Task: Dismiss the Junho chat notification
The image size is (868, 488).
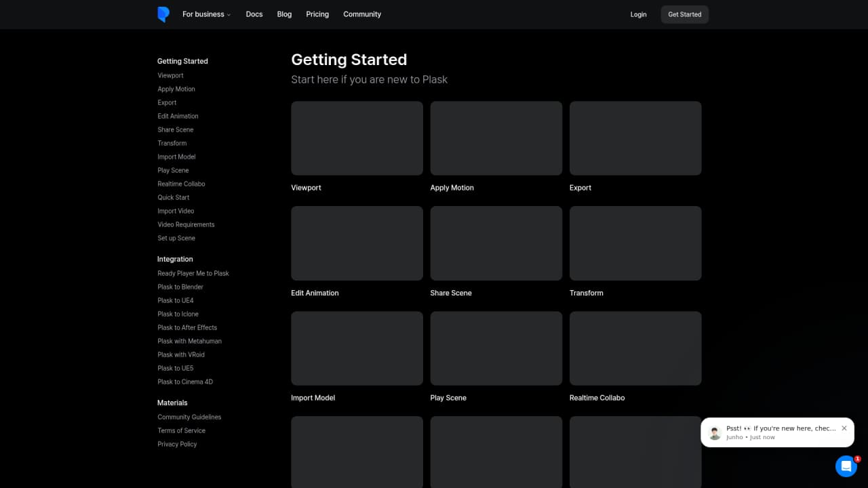Action: (x=844, y=428)
